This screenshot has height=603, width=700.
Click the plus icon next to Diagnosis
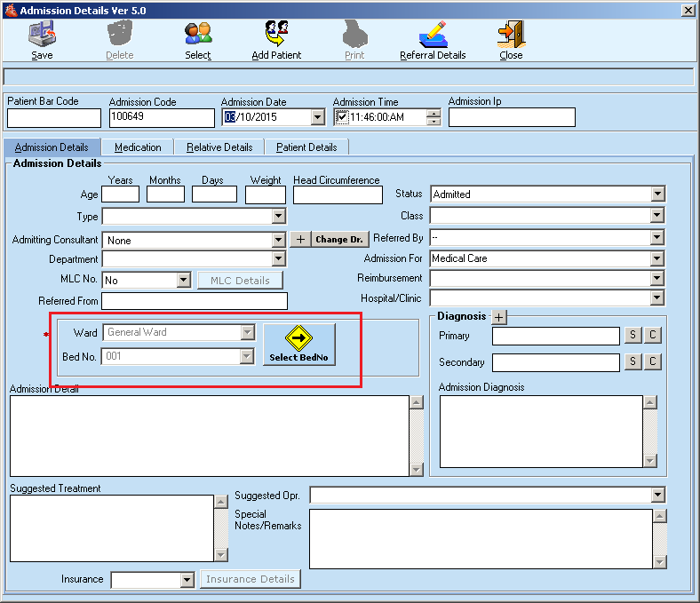click(x=498, y=317)
